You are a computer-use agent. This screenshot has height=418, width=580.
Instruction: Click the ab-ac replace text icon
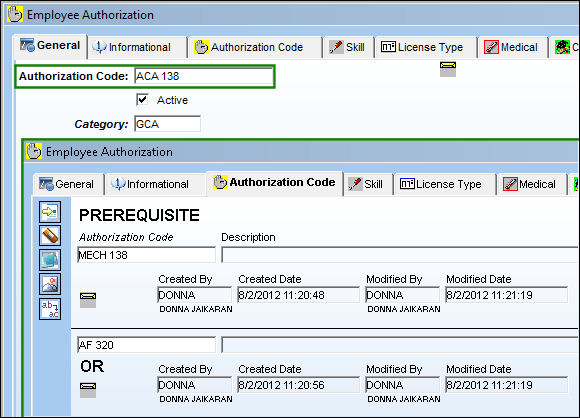[50, 309]
